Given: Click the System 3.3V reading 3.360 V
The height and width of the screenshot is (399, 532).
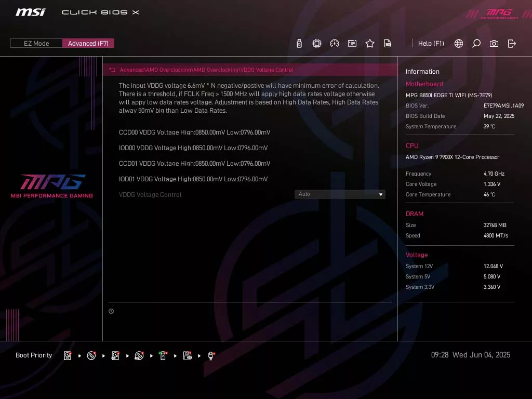Looking at the screenshot, I should [x=491, y=287].
